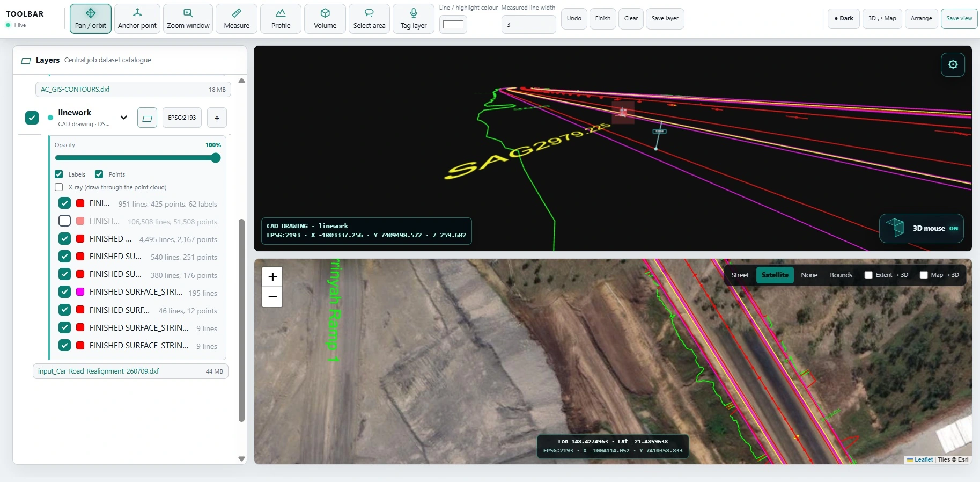Open the Profile tool
980x482 pixels.
coord(281,19)
